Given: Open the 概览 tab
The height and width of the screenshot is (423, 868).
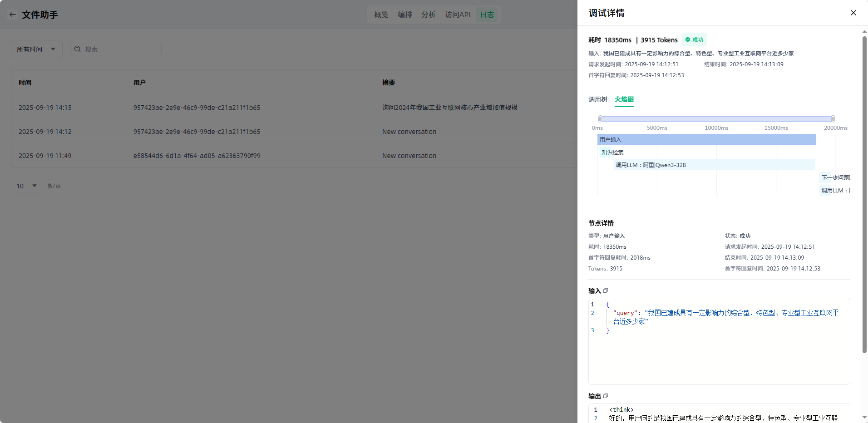Looking at the screenshot, I should click(x=381, y=15).
